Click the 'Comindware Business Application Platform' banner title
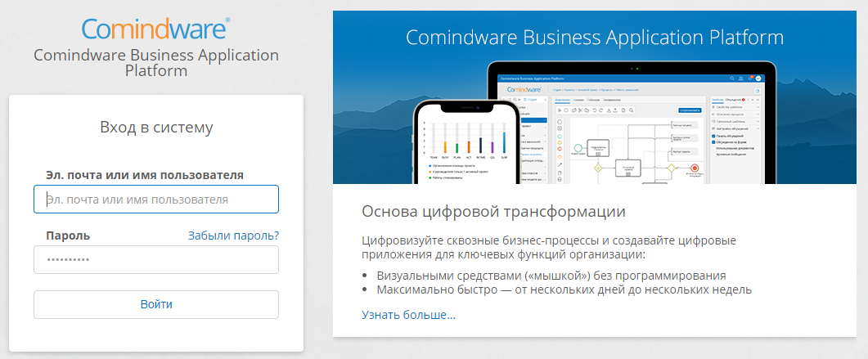 (x=595, y=38)
